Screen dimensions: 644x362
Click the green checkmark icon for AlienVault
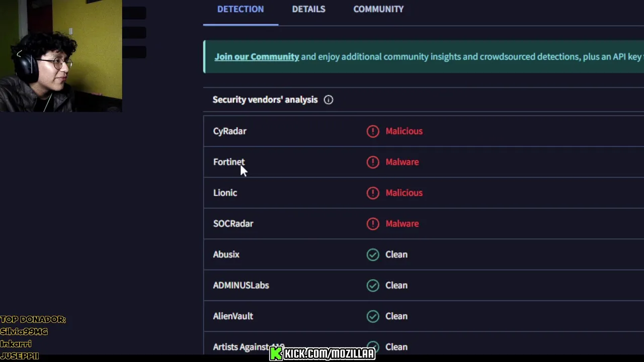pyautogui.click(x=372, y=316)
